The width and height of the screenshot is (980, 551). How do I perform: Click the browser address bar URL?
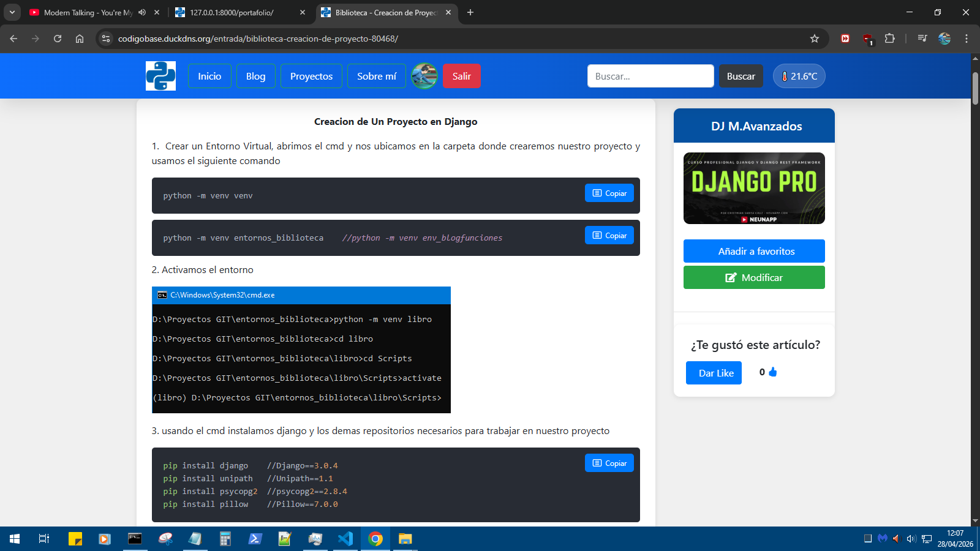point(258,39)
